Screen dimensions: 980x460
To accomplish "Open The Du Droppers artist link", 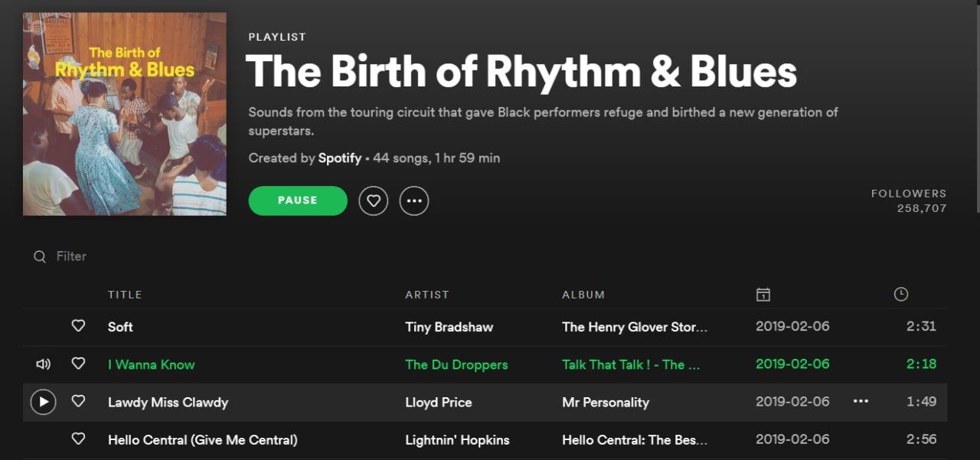I will tap(456, 364).
